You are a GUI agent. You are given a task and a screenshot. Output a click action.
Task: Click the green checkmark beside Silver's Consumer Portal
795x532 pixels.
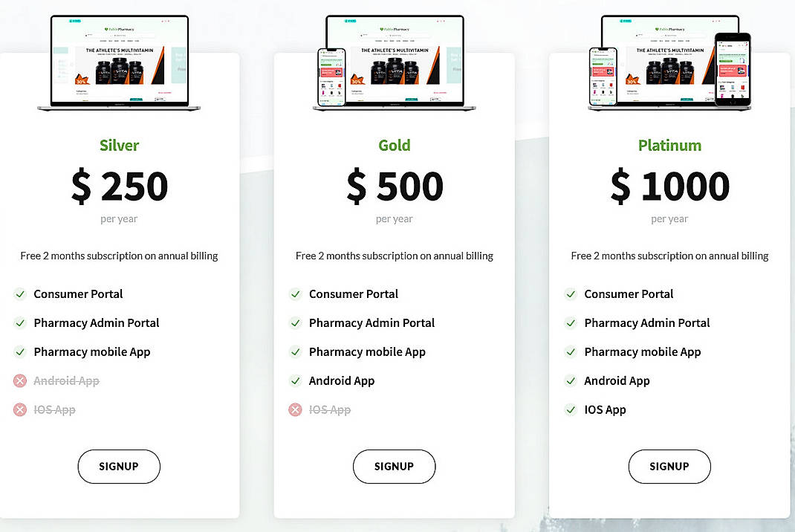(x=20, y=293)
